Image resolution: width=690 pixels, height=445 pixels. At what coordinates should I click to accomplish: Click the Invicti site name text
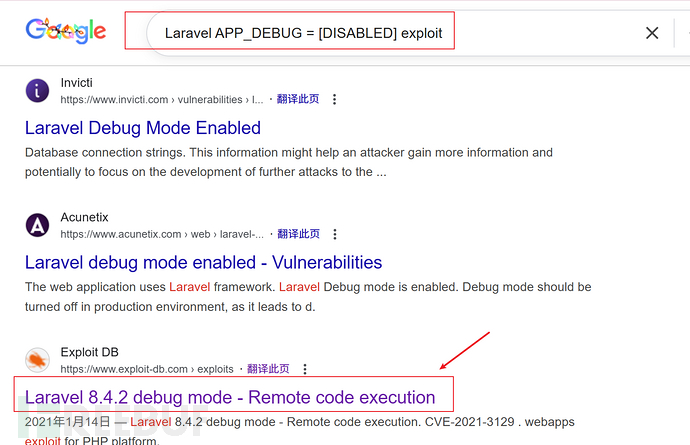click(76, 83)
